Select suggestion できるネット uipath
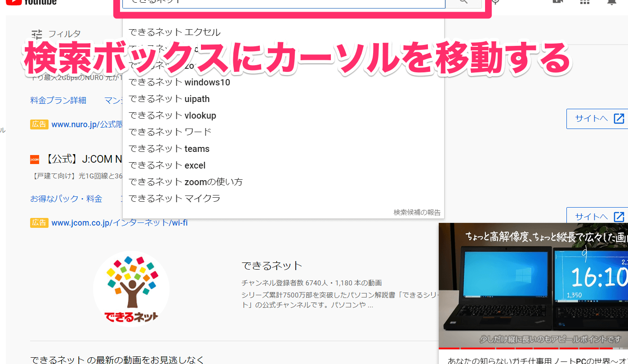 click(283, 99)
